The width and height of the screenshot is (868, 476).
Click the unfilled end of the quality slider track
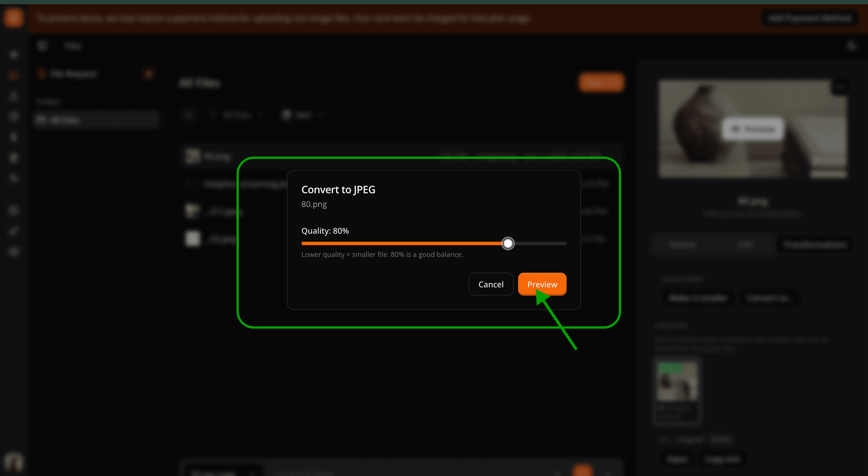(x=540, y=243)
